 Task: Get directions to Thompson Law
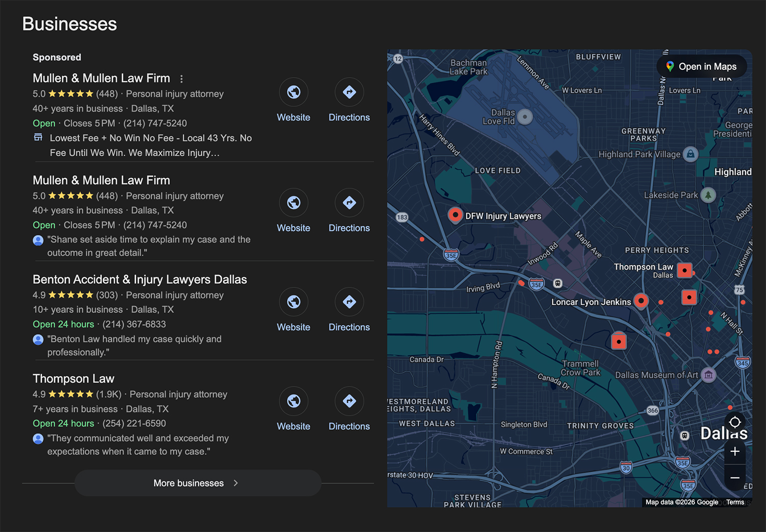[x=349, y=401]
